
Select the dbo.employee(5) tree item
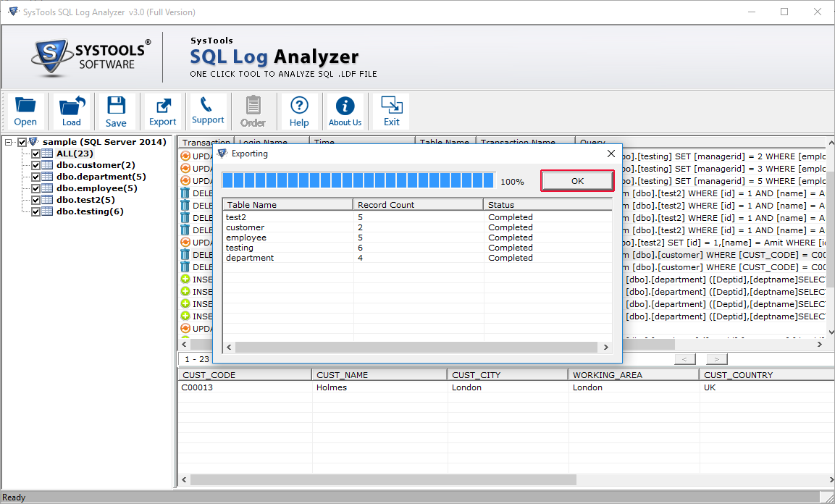click(x=97, y=188)
